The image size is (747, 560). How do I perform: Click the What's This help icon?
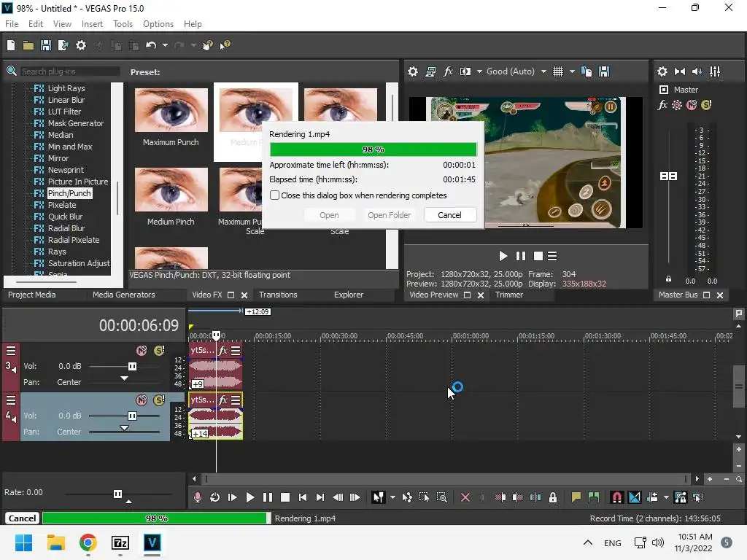coord(225,45)
